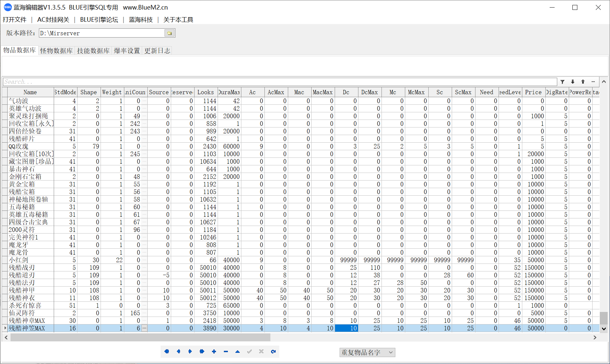Select the 小红剑 row name
The width and height of the screenshot is (610, 364).
click(x=18, y=260)
